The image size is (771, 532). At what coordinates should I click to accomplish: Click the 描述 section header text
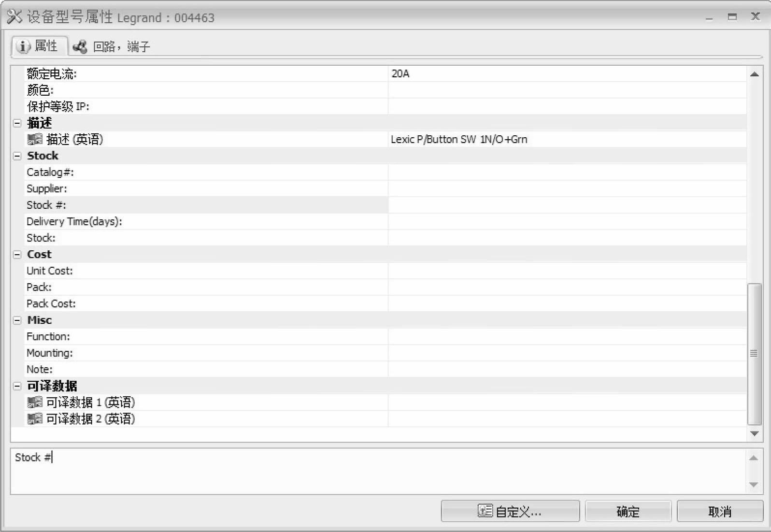(x=40, y=123)
